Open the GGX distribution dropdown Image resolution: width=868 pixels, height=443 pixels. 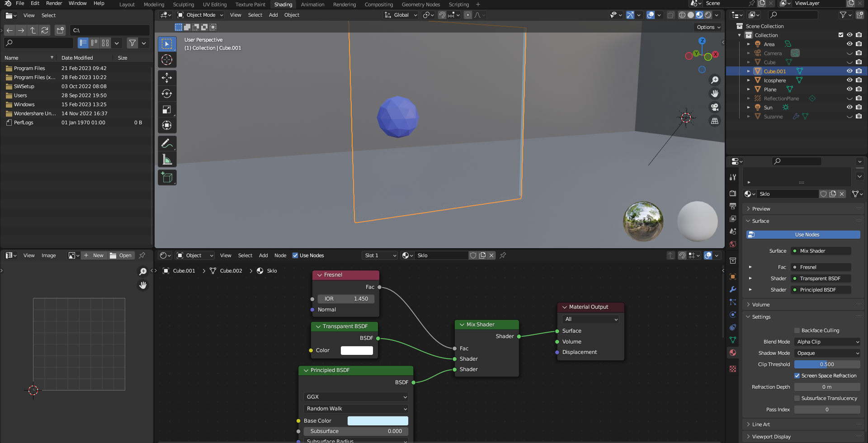pos(356,397)
